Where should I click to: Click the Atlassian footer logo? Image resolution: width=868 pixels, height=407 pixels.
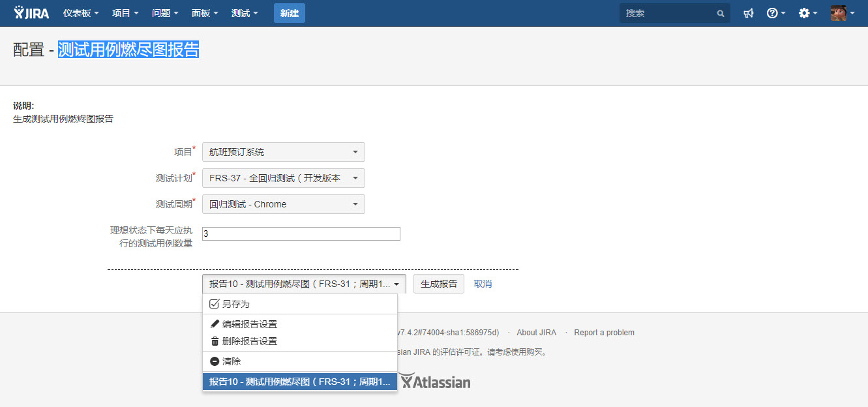click(x=435, y=382)
